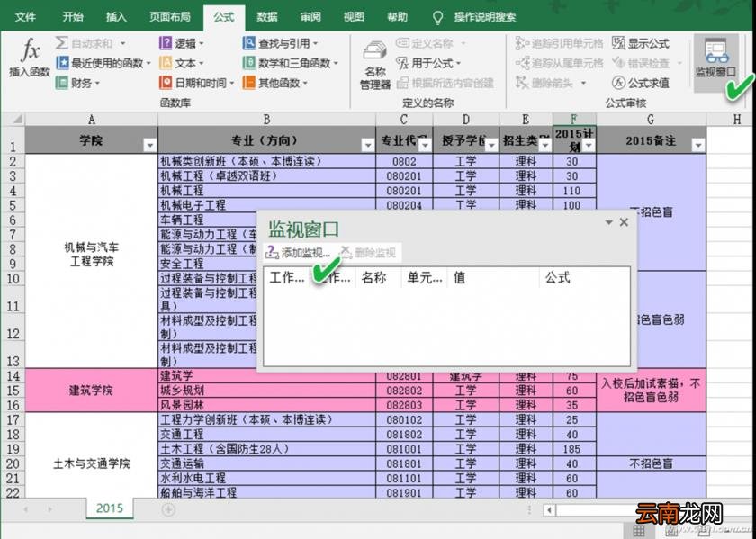Open Math and Trig (数学和三角函数) functions
The height and width of the screenshot is (539, 756).
click(290, 63)
